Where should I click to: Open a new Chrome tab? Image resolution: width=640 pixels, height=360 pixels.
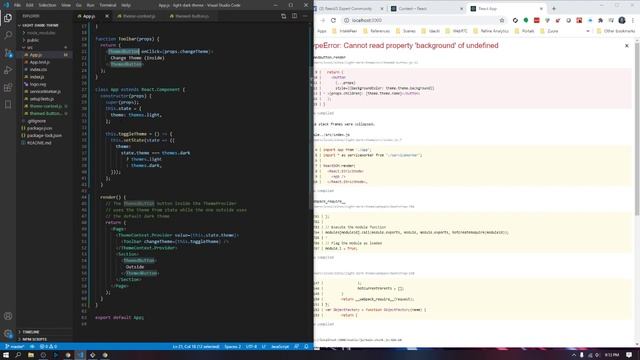554,8
